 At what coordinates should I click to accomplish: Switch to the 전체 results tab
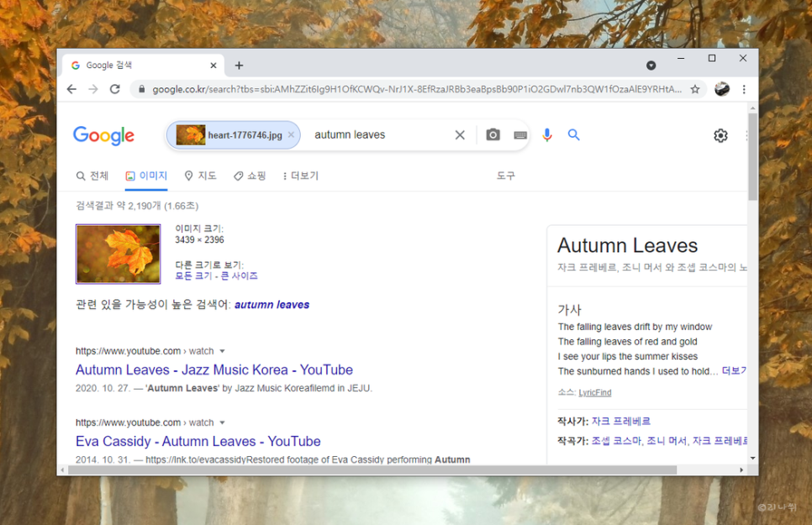coord(92,176)
